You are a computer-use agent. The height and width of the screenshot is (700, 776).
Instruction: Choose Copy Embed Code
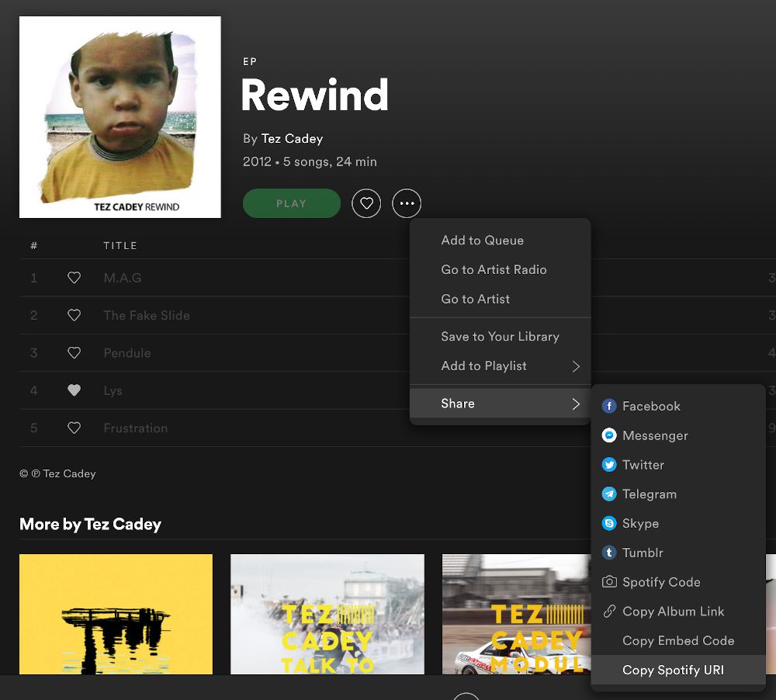678,640
